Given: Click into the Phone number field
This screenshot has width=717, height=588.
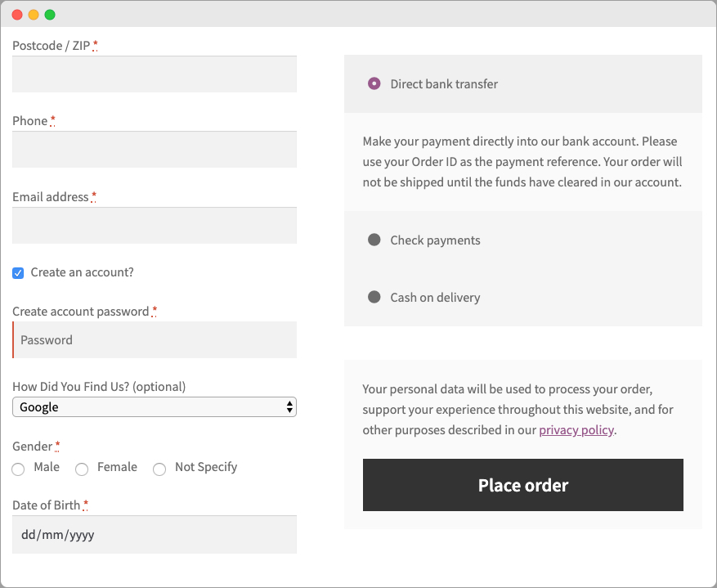Looking at the screenshot, I should coord(155,149).
